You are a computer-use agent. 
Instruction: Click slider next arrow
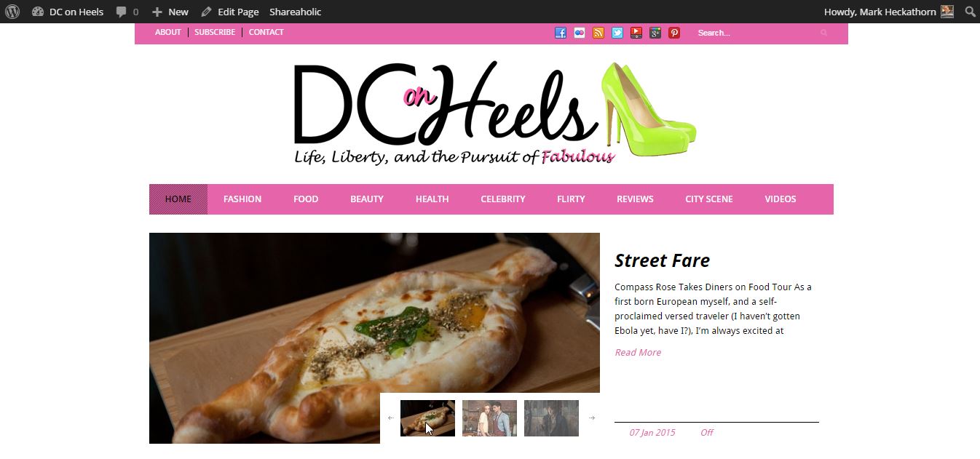(592, 418)
